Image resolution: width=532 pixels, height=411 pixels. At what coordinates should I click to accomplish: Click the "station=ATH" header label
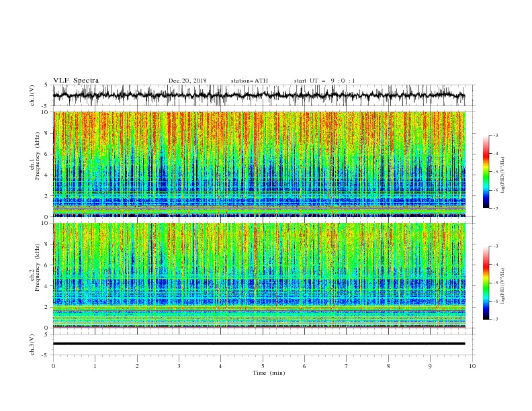point(249,81)
